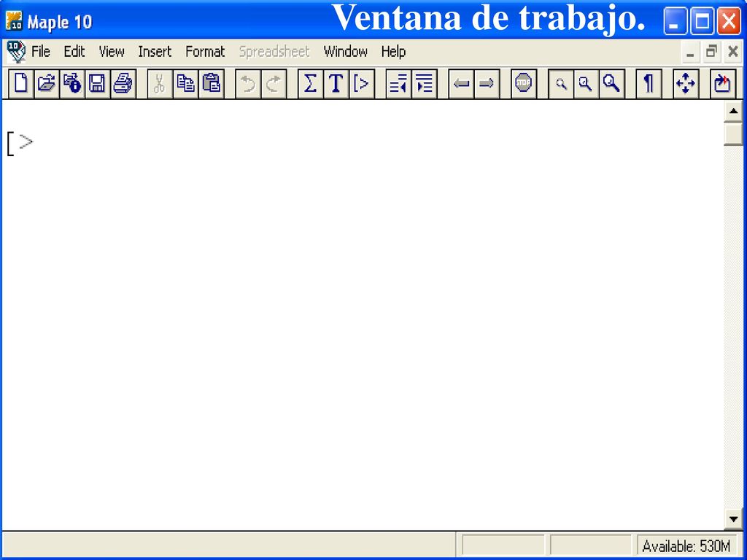Set the medium zoom magnifier icon
The image size is (747, 560).
[586, 84]
